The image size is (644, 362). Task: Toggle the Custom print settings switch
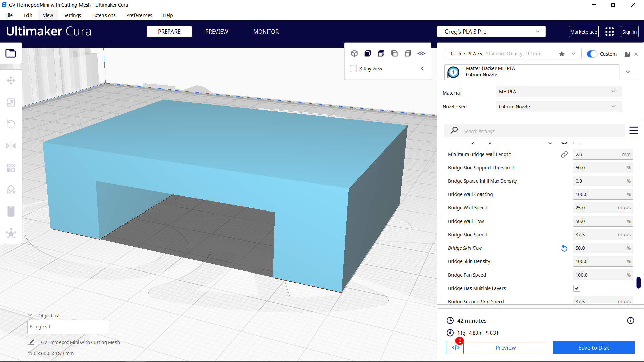click(592, 54)
